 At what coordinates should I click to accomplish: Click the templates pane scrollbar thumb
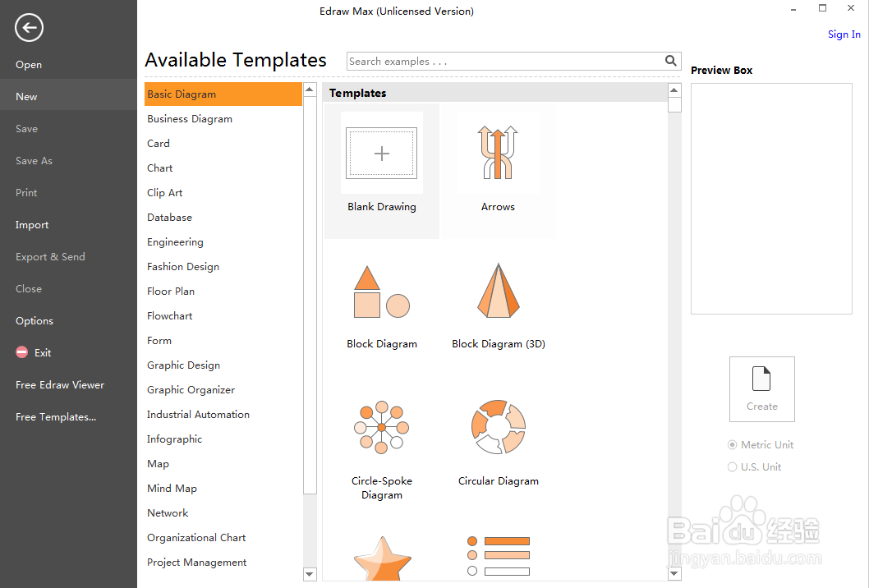[674, 105]
